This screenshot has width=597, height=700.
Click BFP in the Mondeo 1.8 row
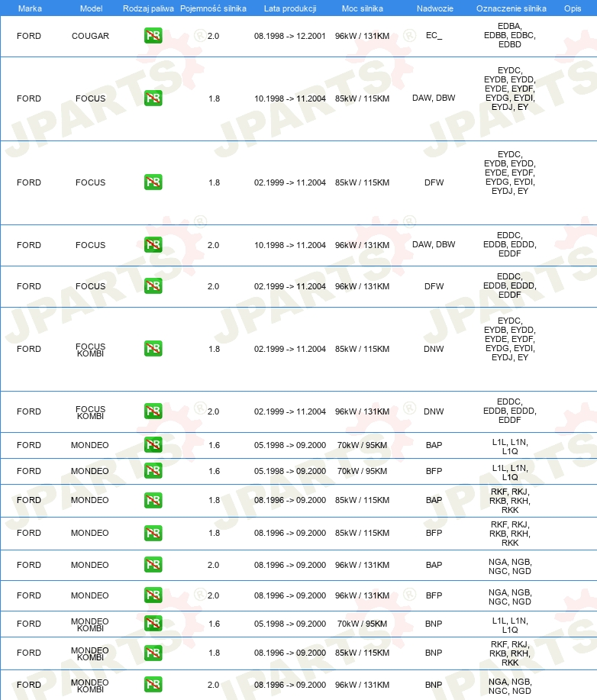point(434,533)
